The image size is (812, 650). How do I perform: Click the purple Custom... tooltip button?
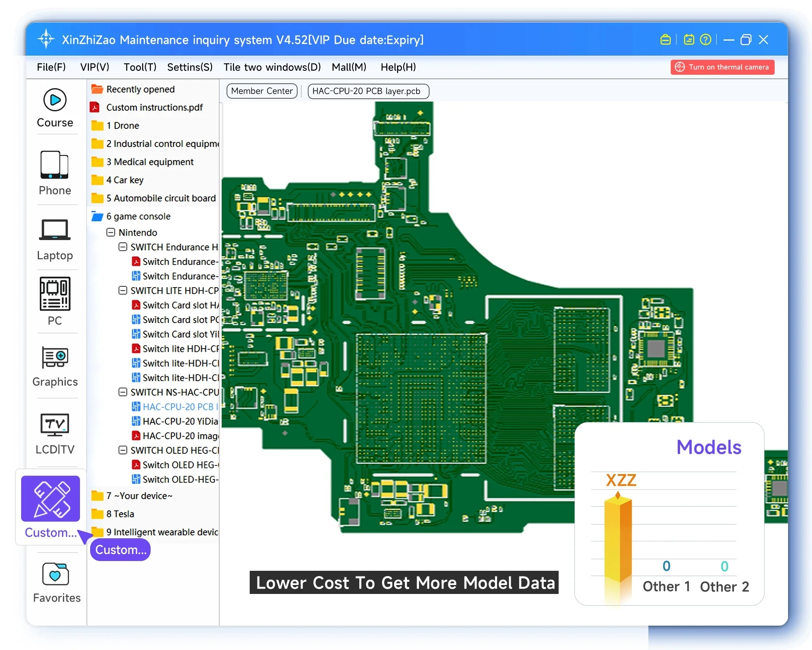pos(121,550)
